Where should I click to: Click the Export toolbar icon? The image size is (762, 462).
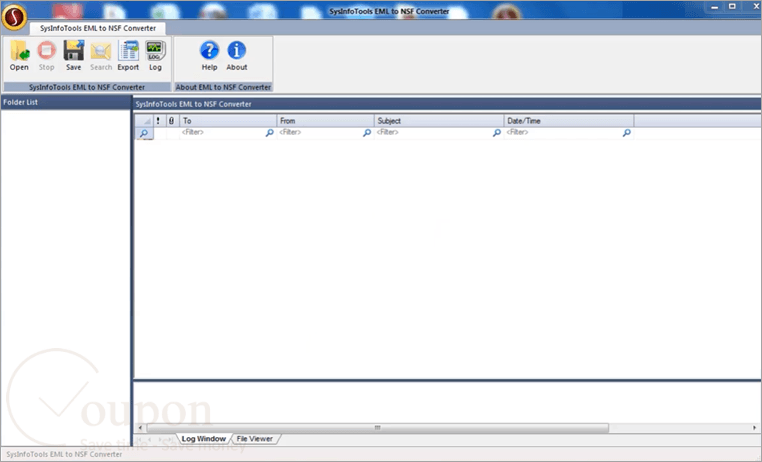(x=128, y=56)
